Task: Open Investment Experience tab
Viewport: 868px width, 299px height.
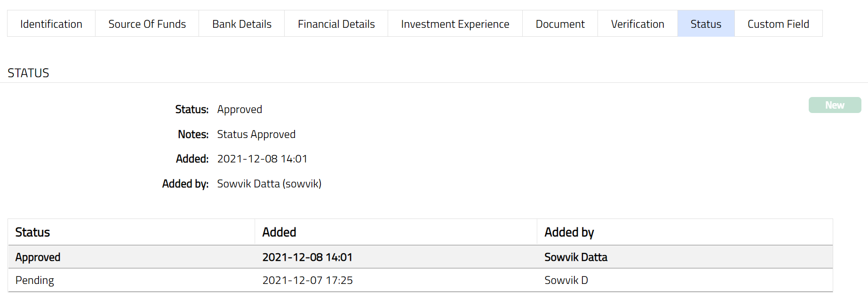Action: tap(455, 24)
